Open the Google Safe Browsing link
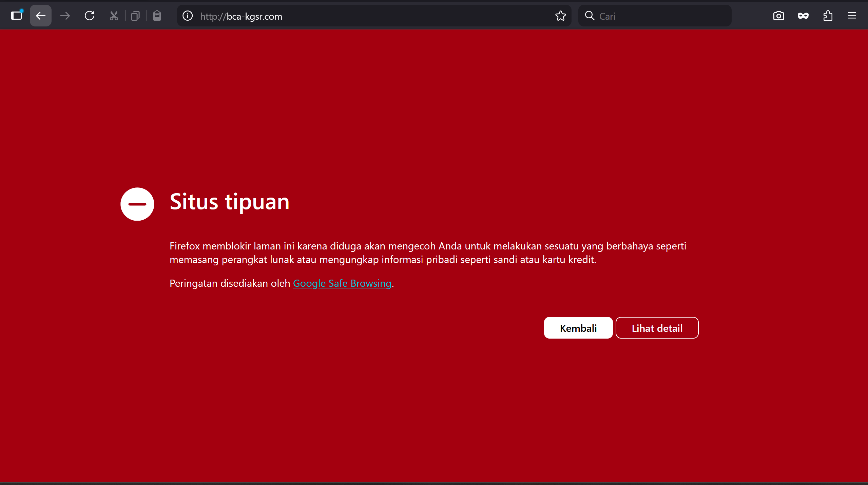868x485 pixels. (342, 283)
